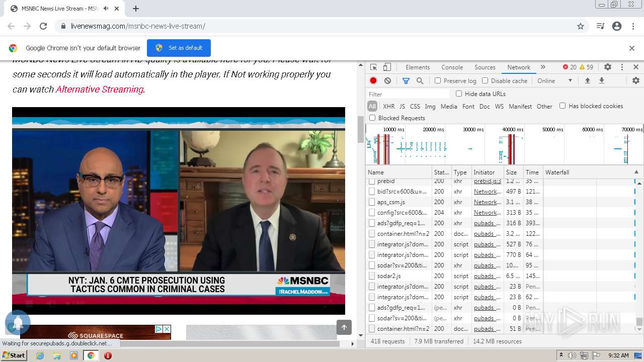This screenshot has width=644, height=362.
Task: Clear the network log
Action: point(387,80)
